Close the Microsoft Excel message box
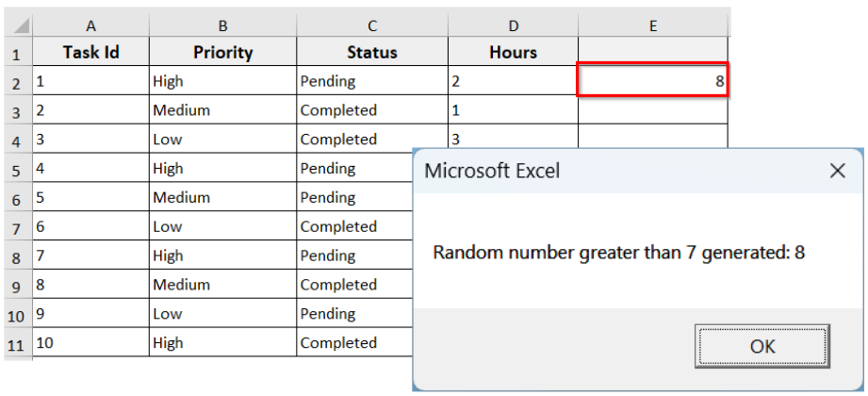The width and height of the screenshot is (868, 396). click(836, 171)
